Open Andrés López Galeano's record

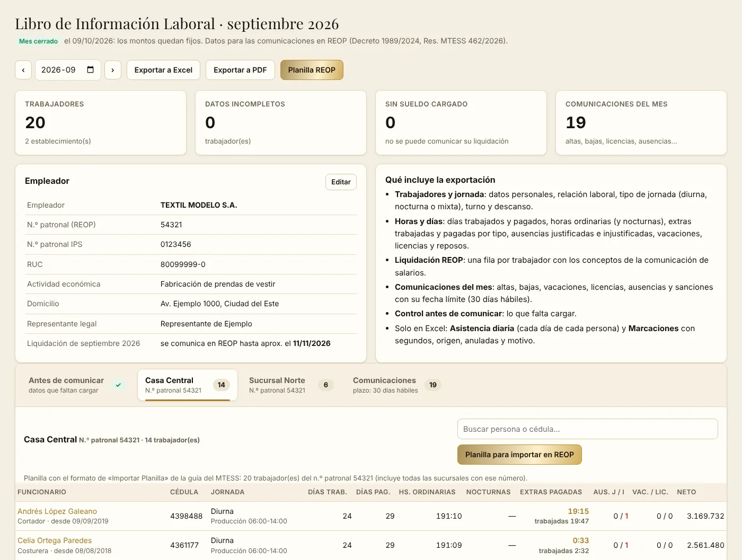point(57,511)
